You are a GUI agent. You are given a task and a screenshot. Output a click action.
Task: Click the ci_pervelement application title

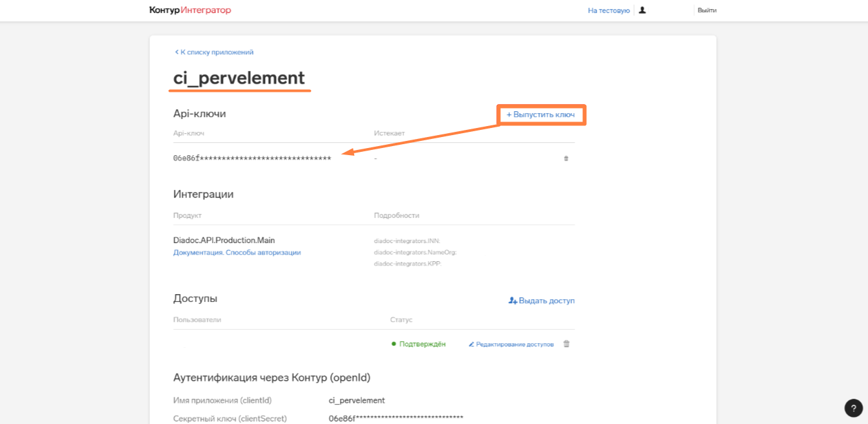(x=239, y=78)
